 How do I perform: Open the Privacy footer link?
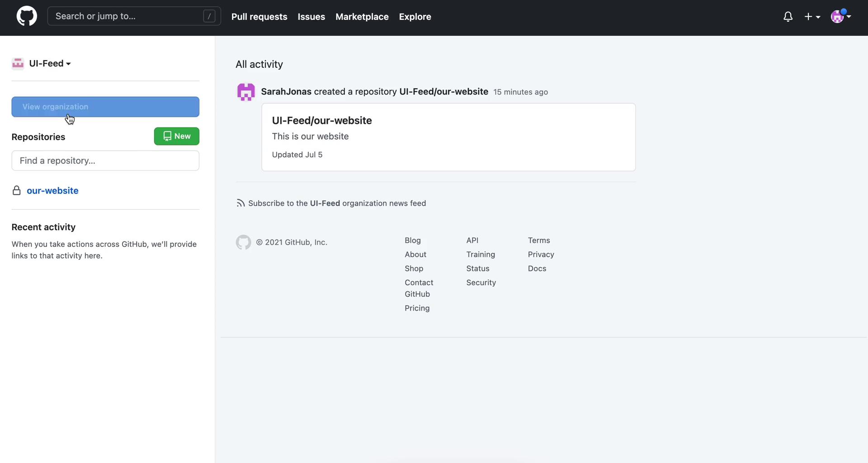[x=541, y=255]
